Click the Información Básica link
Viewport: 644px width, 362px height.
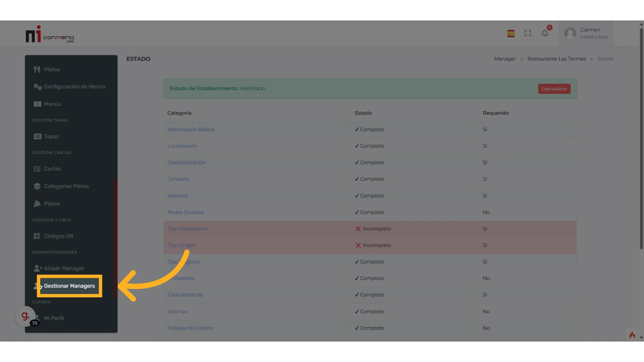(x=191, y=129)
